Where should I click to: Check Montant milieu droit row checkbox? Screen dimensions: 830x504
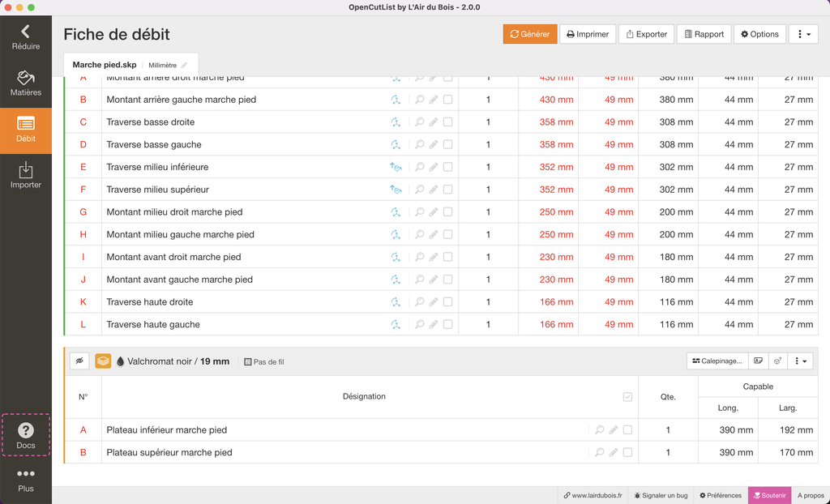coord(447,211)
